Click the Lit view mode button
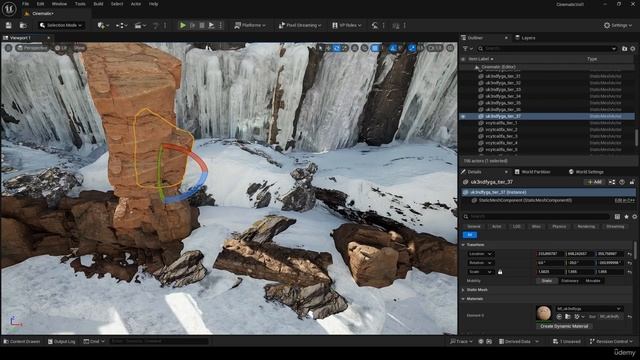 (x=60, y=48)
